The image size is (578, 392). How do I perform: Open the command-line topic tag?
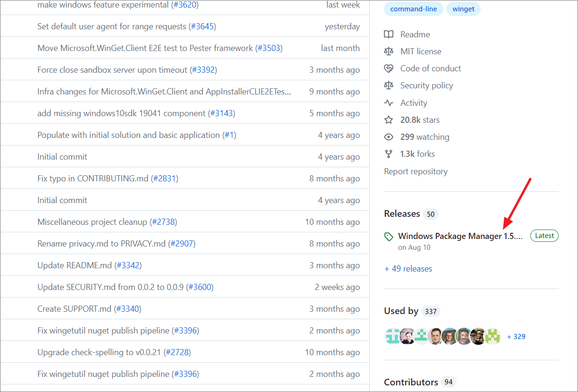(x=414, y=9)
